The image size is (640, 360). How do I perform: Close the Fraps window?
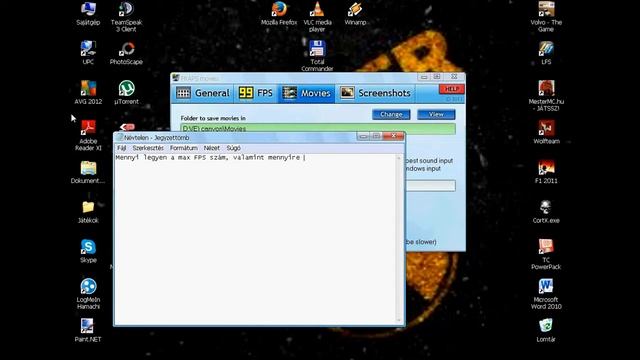454,77
